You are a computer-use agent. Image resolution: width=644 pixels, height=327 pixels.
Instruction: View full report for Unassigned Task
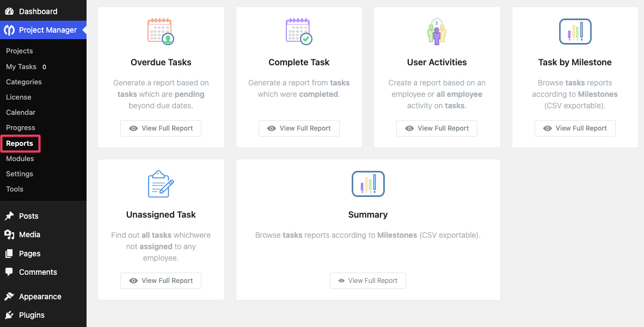click(x=161, y=281)
